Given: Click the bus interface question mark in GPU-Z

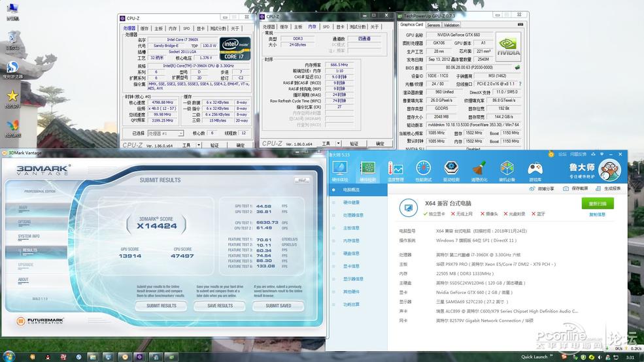Looking at the screenshot, I should [520, 84].
